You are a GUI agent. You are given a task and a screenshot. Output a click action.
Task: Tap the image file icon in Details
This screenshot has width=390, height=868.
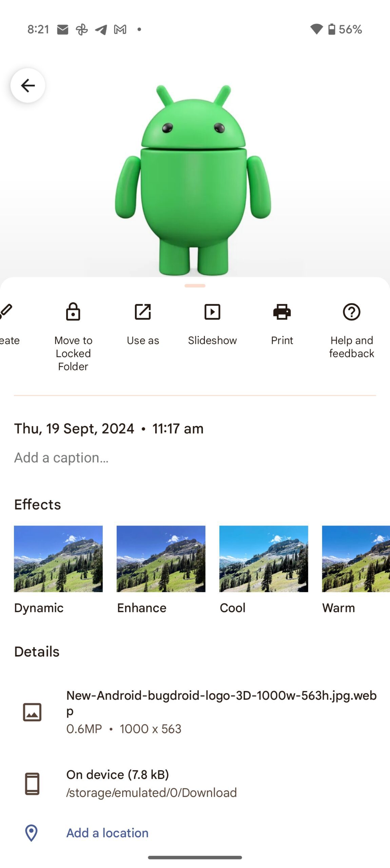point(32,712)
